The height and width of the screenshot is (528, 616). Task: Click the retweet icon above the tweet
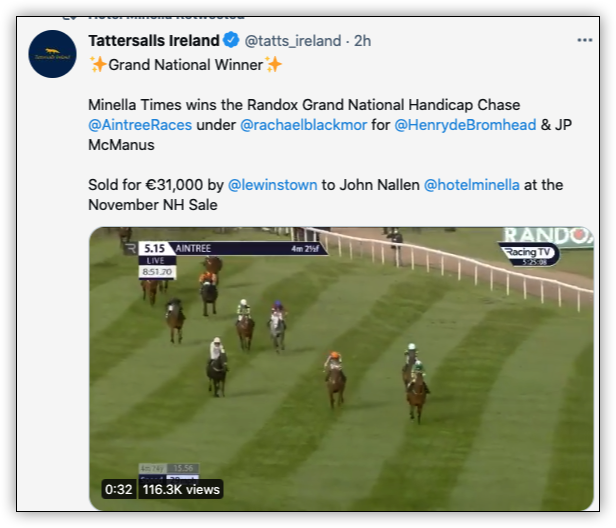pyautogui.click(x=69, y=18)
